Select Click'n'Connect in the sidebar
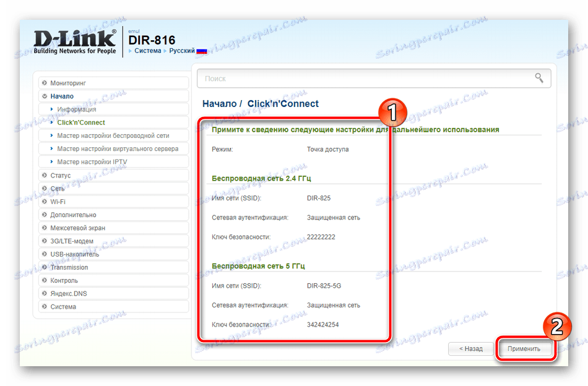588x386 pixels. 81,122
